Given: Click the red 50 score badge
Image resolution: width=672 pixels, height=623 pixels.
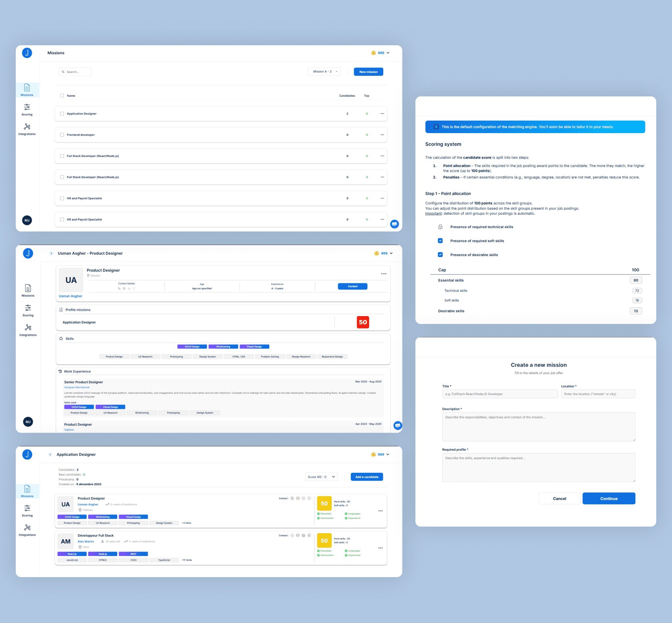Looking at the screenshot, I should (x=363, y=322).
